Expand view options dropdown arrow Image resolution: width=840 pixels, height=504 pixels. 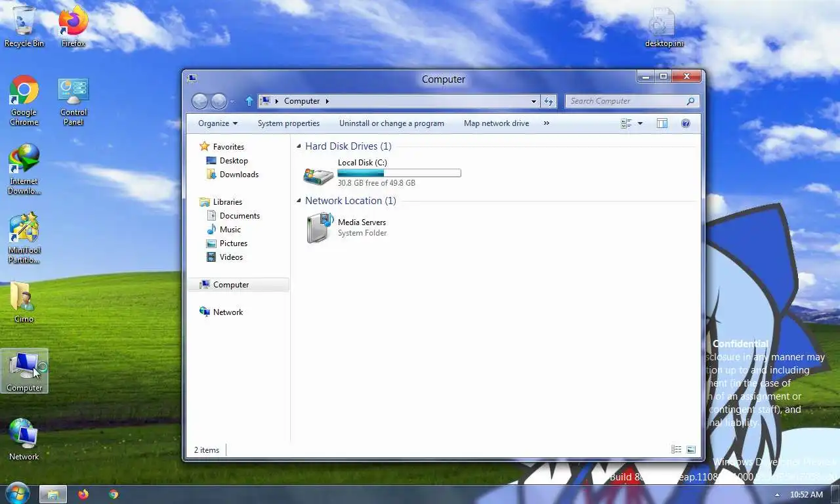pyautogui.click(x=640, y=123)
